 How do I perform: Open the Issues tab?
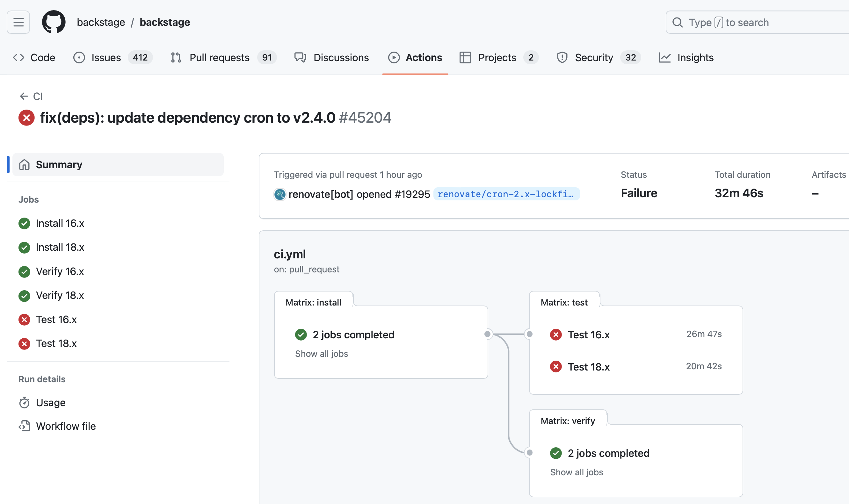(x=113, y=57)
